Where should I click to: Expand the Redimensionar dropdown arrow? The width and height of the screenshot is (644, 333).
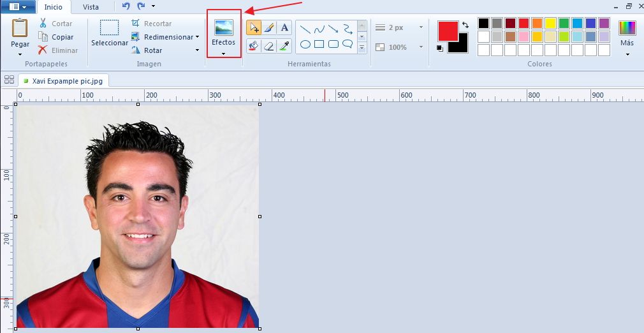197,37
